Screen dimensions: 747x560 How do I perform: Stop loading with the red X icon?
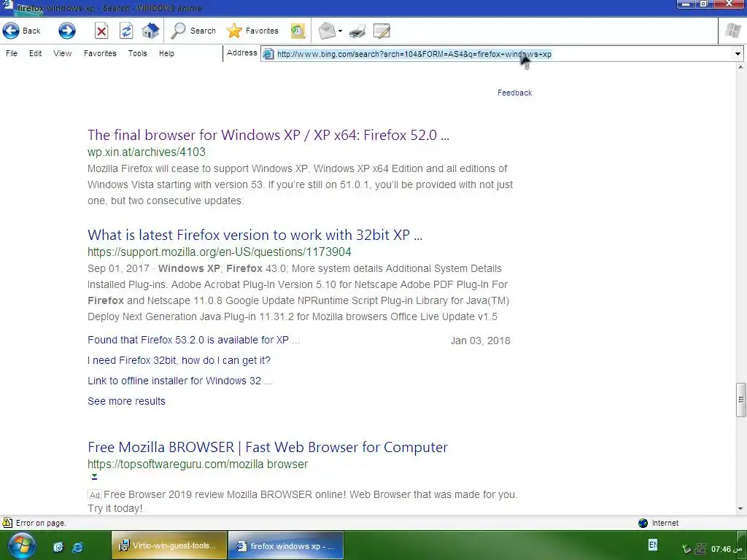coord(101,31)
